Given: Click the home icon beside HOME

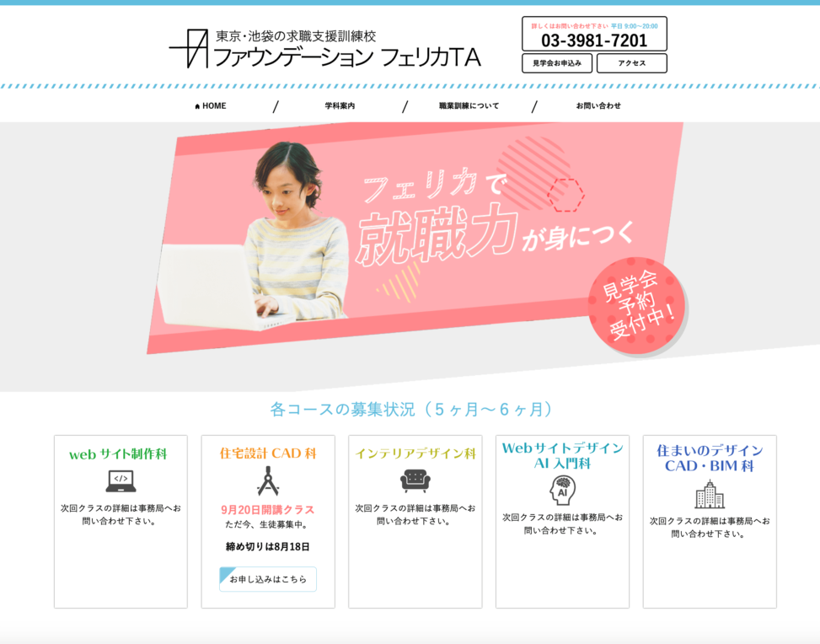Looking at the screenshot, I should (x=197, y=106).
